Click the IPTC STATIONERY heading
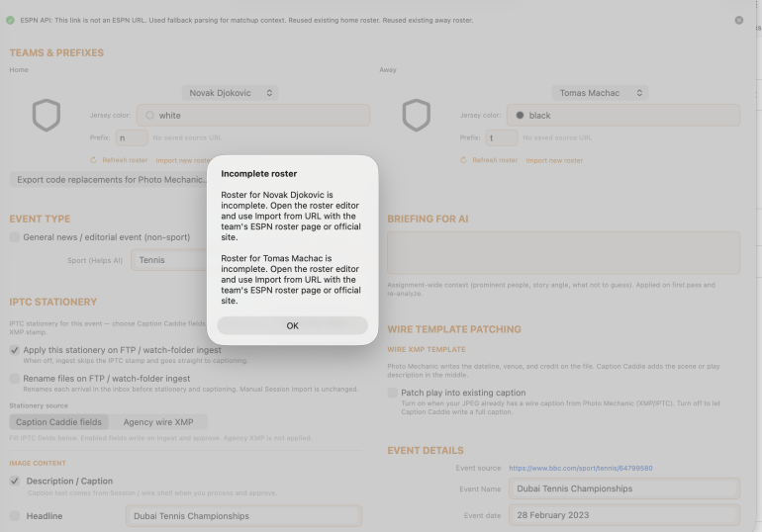Screen dimensions: 762x532 click(53, 302)
